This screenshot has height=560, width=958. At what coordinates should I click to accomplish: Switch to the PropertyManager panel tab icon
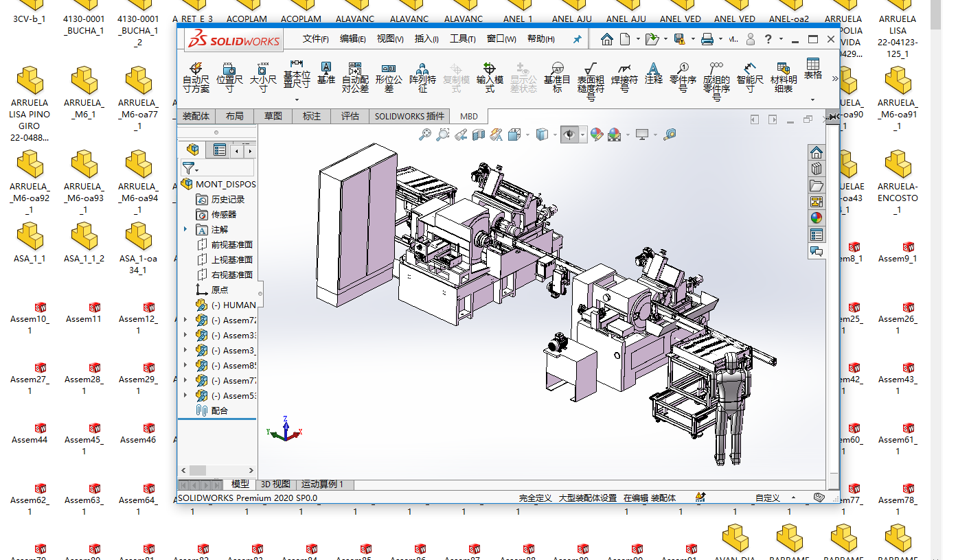(x=220, y=150)
